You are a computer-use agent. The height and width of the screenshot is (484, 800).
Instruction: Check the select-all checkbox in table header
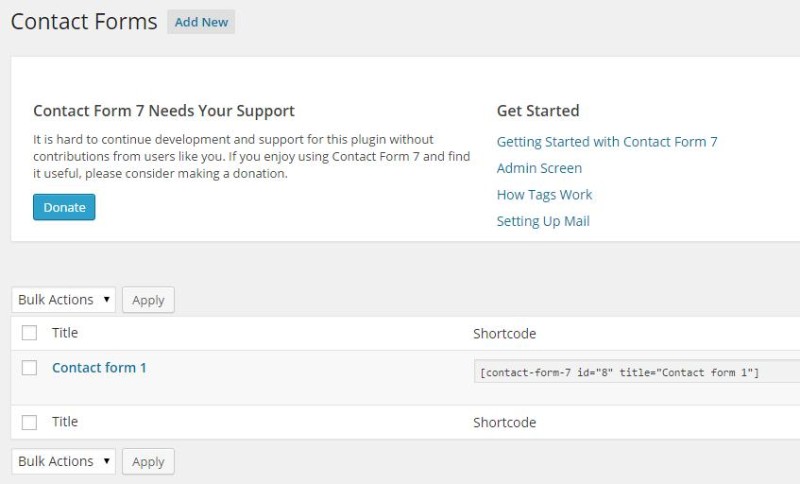pyautogui.click(x=29, y=333)
